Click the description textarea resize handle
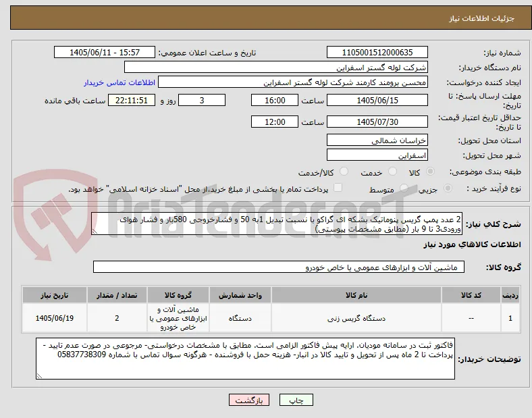Screen dimensions: 532x418 click(x=95, y=232)
